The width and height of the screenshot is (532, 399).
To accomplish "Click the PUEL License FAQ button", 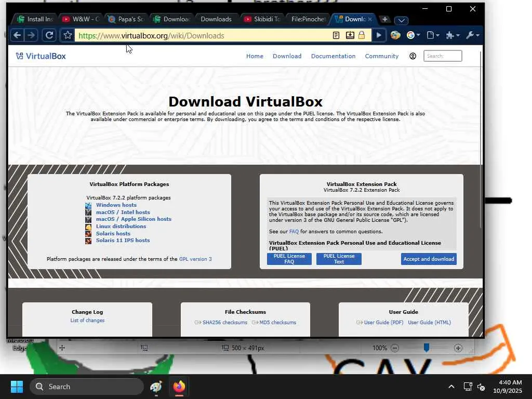I will tap(289, 259).
